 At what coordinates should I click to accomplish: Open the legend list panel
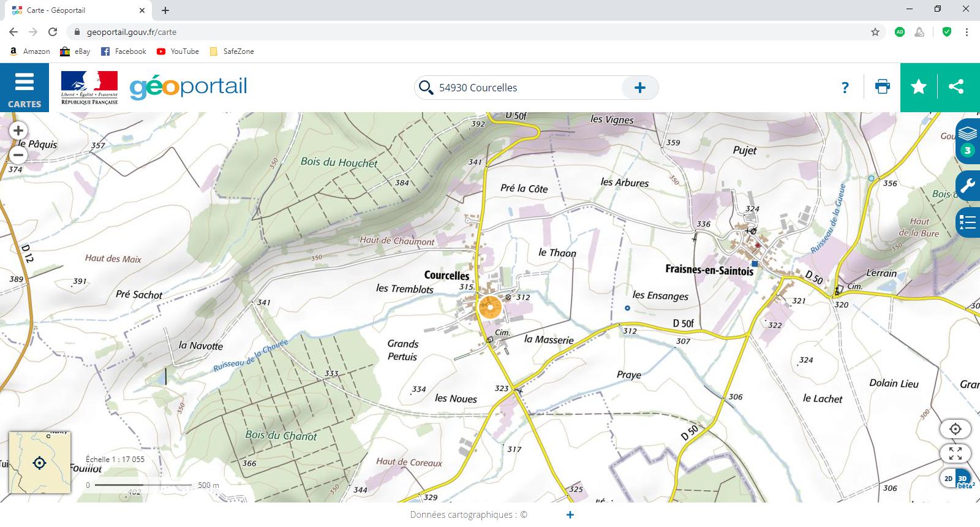pyautogui.click(x=968, y=222)
